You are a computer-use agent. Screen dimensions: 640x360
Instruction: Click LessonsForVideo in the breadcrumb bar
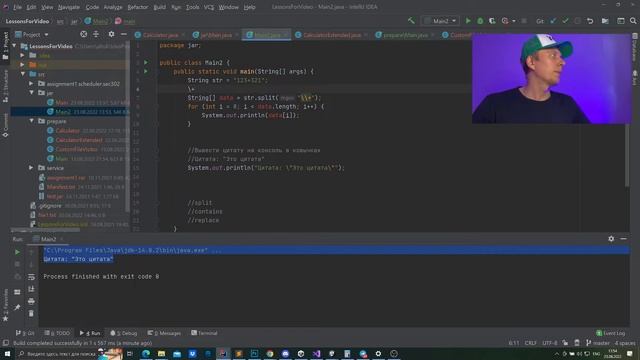click(x=27, y=21)
